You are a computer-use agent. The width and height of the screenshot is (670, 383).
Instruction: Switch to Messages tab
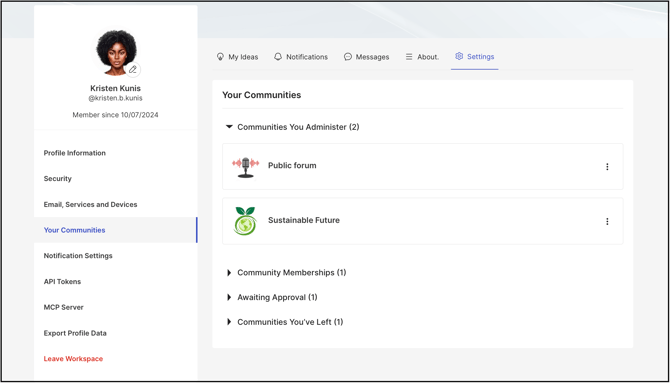[x=367, y=57]
